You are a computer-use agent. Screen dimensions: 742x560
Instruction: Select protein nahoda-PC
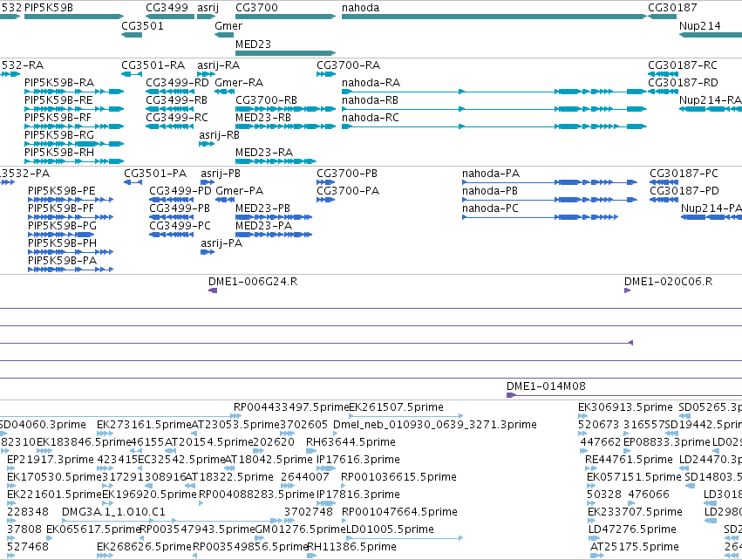pyautogui.click(x=541, y=217)
